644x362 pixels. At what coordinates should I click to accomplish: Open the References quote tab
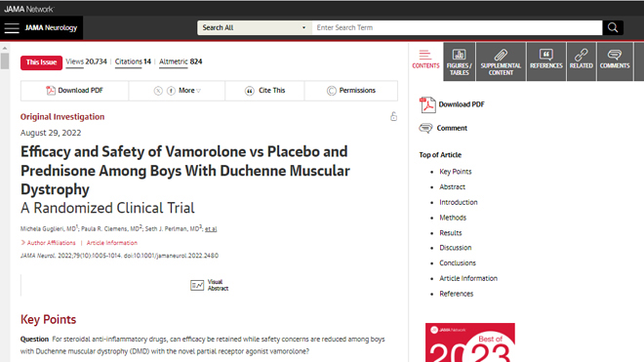coord(545,61)
